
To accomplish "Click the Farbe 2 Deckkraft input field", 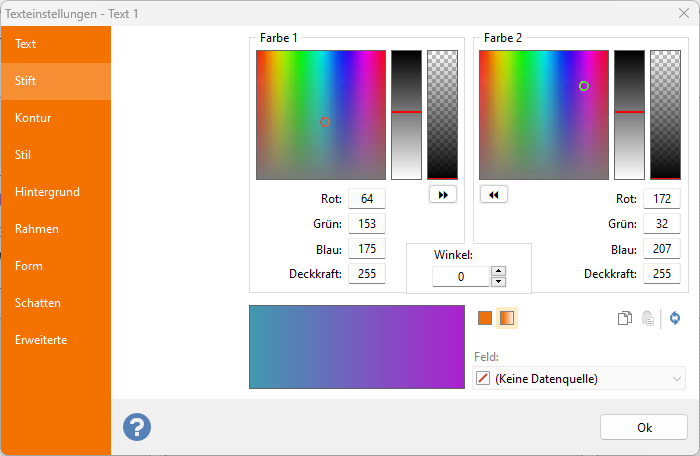I will click(x=662, y=274).
